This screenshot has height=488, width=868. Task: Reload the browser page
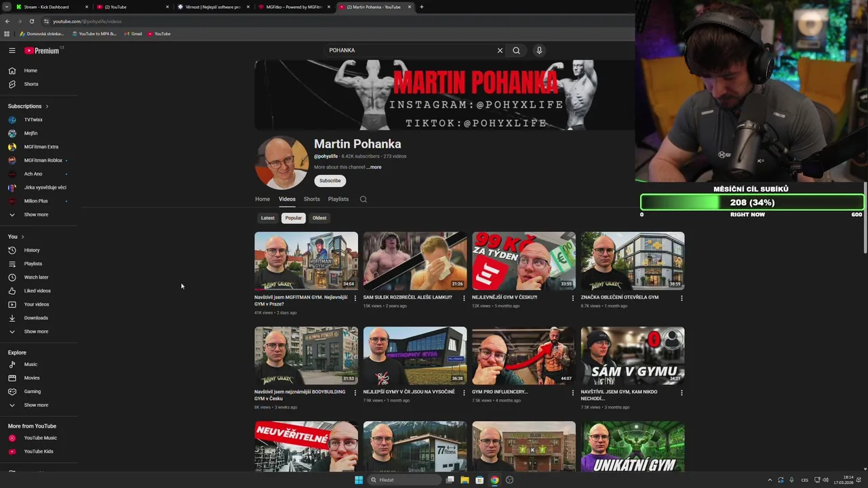pos(31,21)
